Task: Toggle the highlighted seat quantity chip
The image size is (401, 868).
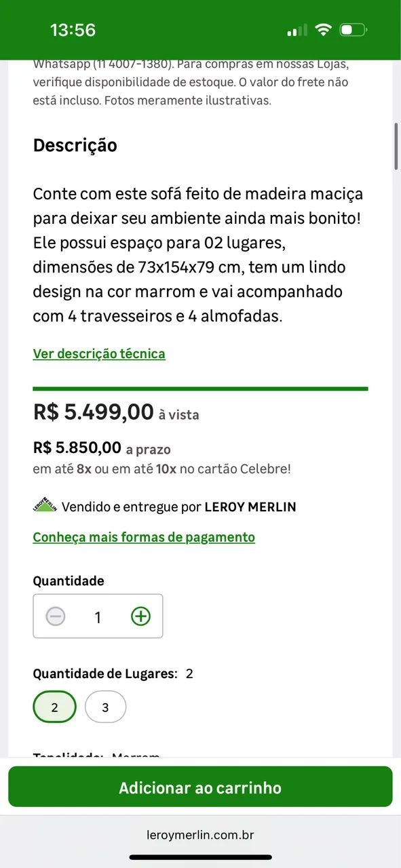Action: pyautogui.click(x=54, y=707)
